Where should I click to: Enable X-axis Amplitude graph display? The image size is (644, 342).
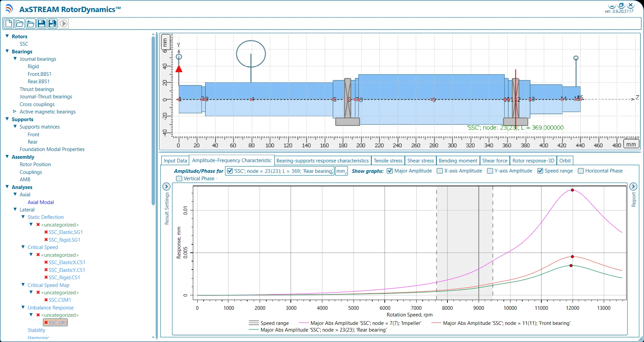[x=439, y=171]
